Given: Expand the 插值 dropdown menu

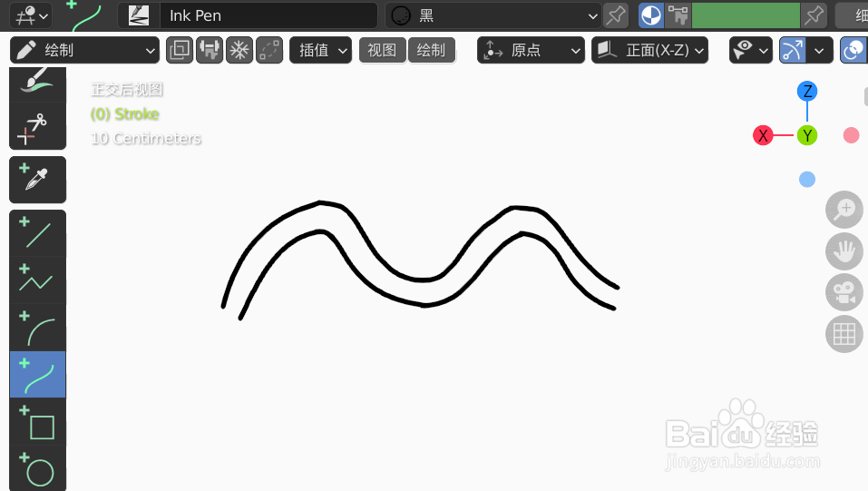Looking at the screenshot, I should (x=320, y=51).
